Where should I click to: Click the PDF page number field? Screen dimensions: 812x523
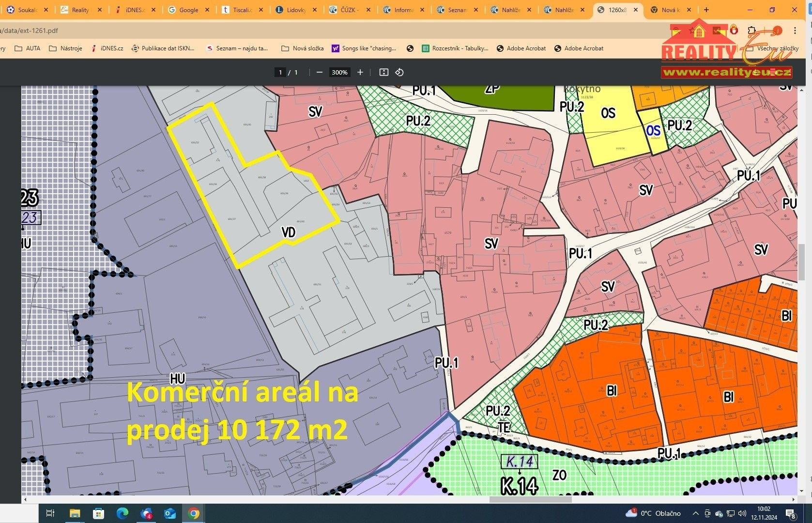(x=280, y=72)
